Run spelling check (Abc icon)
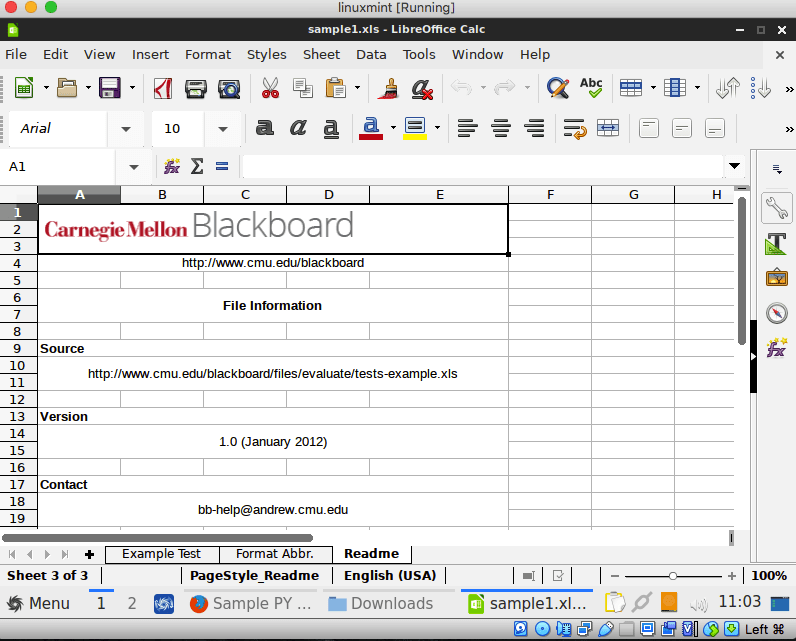Screen dimensions: 796x641 591,88
